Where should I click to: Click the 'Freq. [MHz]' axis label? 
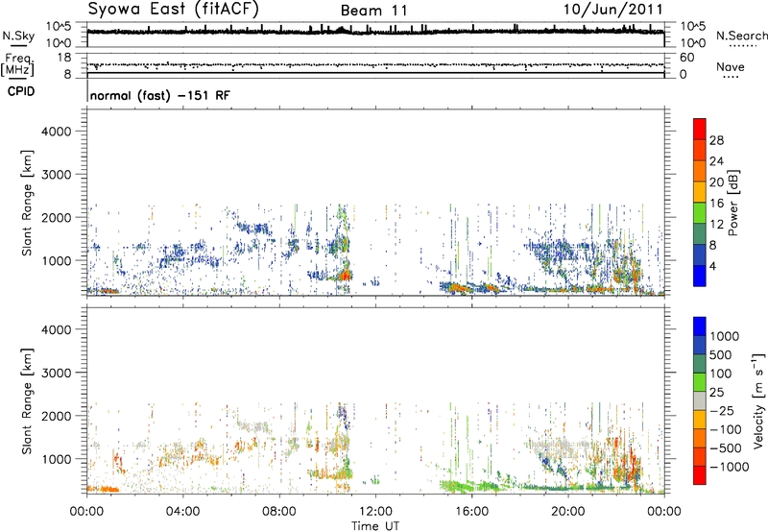point(17,65)
